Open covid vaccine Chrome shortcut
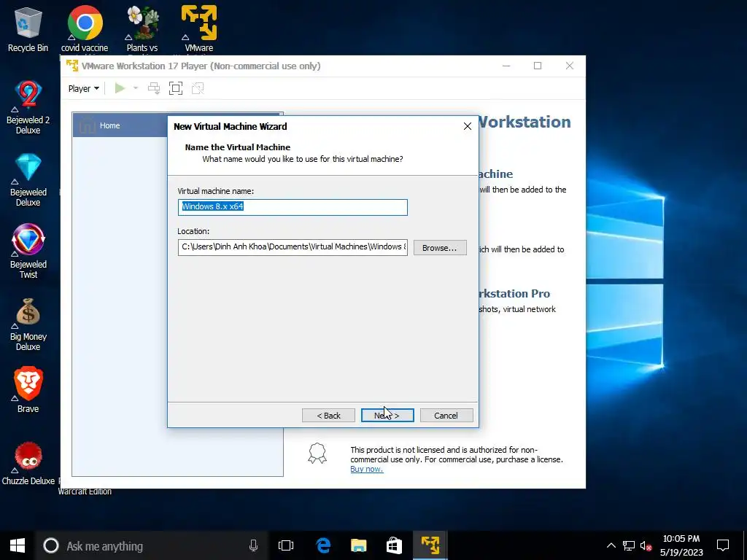The image size is (747, 560). (x=85, y=29)
